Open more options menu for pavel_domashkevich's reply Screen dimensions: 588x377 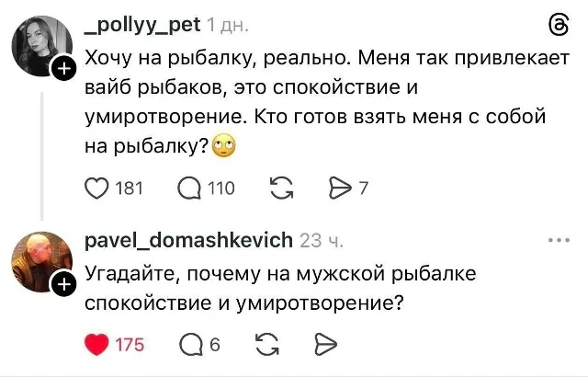[558, 241]
